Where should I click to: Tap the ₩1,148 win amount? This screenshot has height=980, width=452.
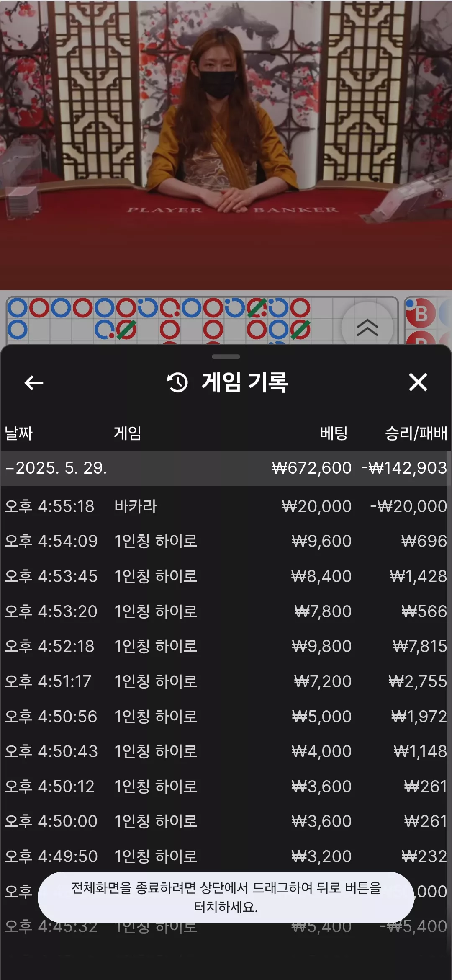click(x=420, y=751)
